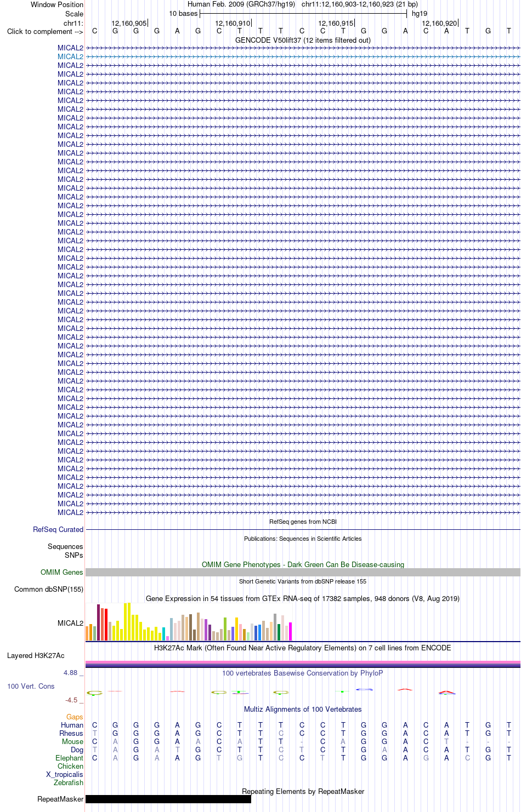
Task: Select the X_tropicalis alignment row label
Action: (65, 774)
